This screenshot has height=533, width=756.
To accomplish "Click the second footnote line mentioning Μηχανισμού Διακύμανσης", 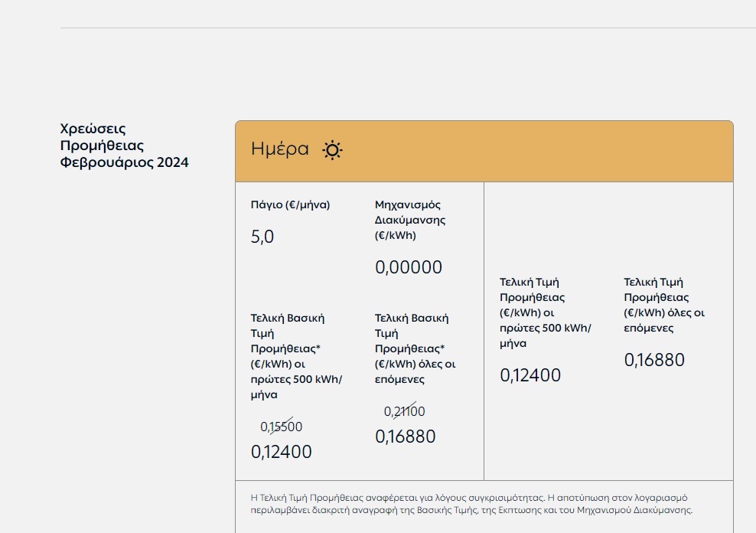I will click(471, 510).
